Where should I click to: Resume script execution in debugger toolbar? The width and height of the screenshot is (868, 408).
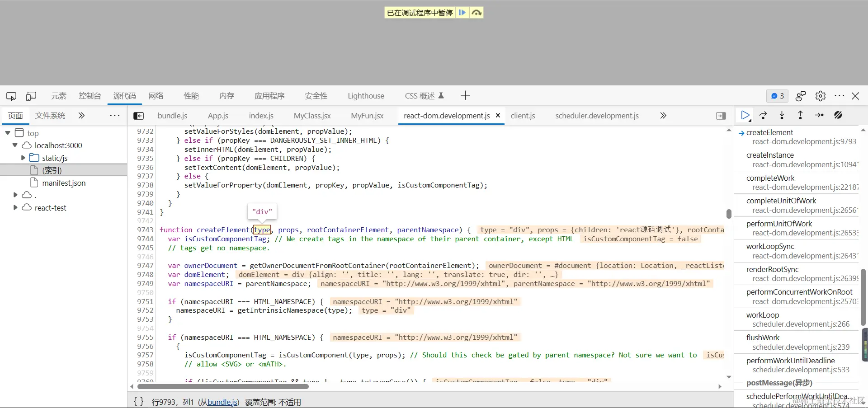point(745,116)
